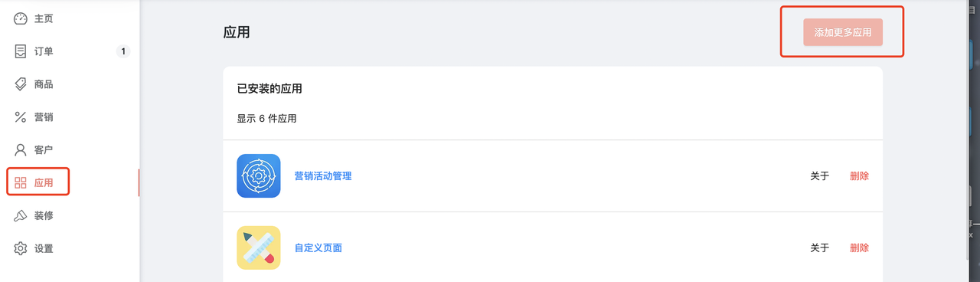Click the 装修 decoration brush icon
The width and height of the screenshot is (980, 282).
point(21,215)
